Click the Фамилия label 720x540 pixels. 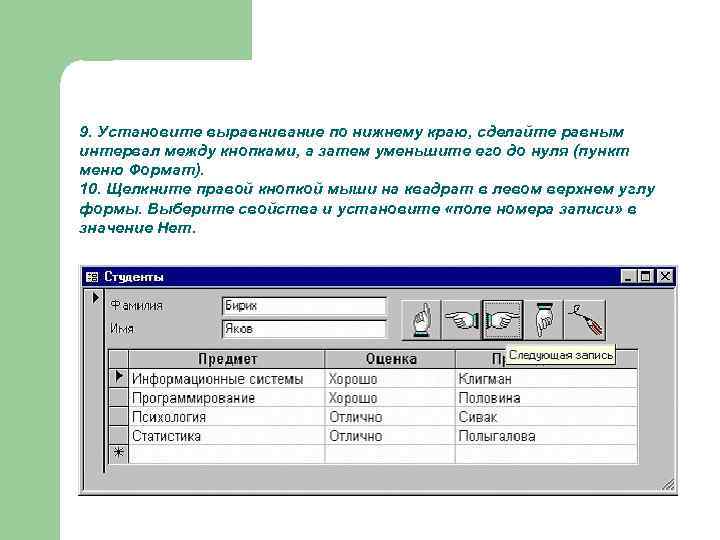point(137,306)
